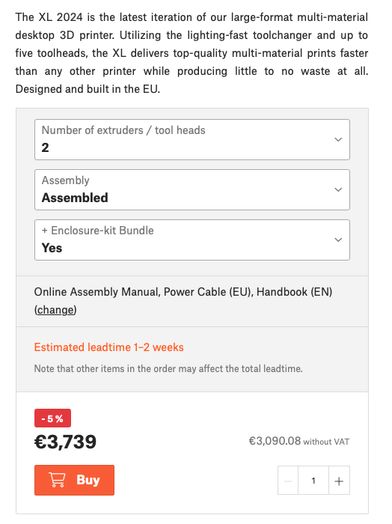Viewport: 392px width, 524px height.
Task: Expand the Enclosure-kit Bundle dropdown
Action: (192, 240)
